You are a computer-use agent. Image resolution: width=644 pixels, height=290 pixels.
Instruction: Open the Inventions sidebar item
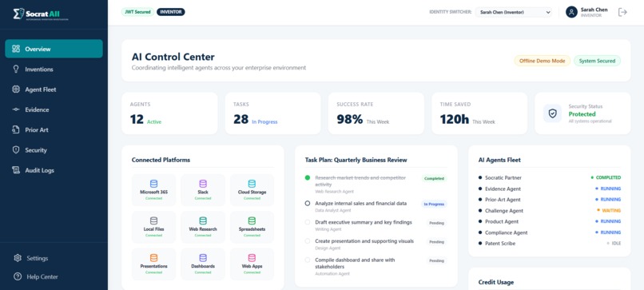(54, 69)
